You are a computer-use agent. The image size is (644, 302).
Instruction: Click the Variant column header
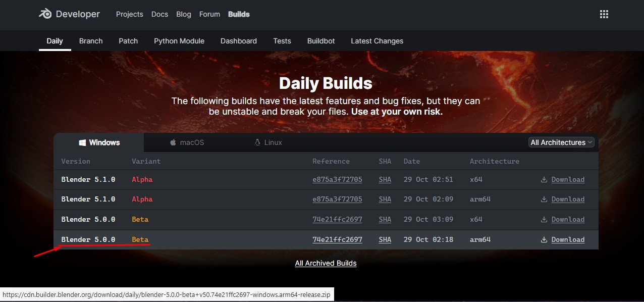pyautogui.click(x=146, y=161)
